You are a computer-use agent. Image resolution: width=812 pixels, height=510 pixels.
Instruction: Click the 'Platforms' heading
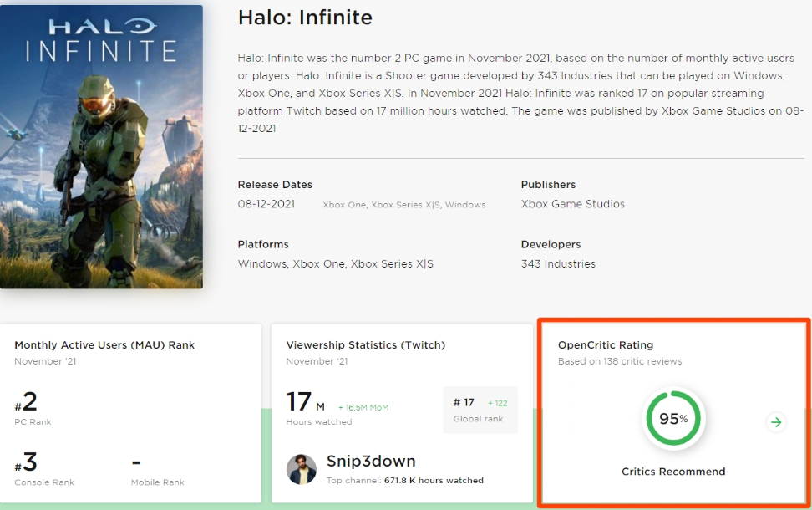tap(263, 244)
